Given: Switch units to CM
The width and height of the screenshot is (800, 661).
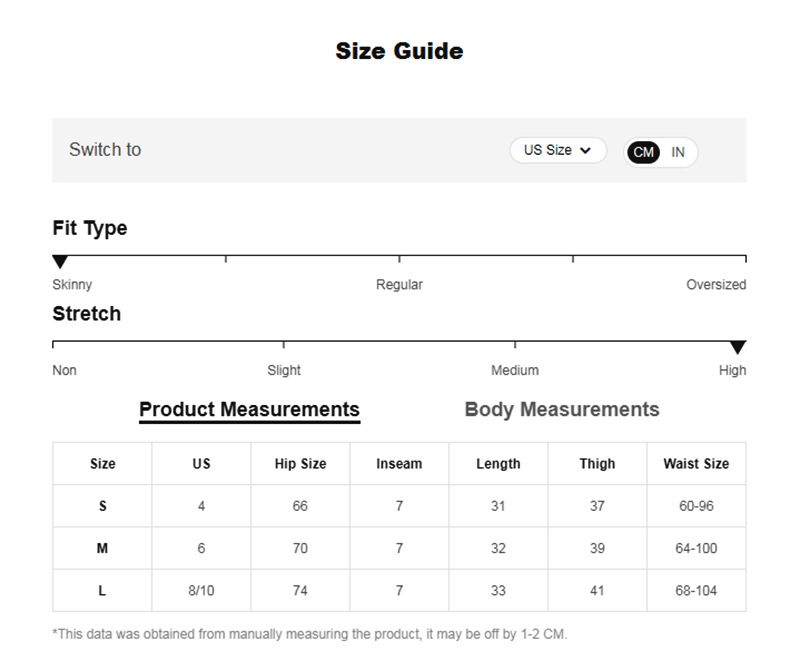Looking at the screenshot, I should [644, 152].
